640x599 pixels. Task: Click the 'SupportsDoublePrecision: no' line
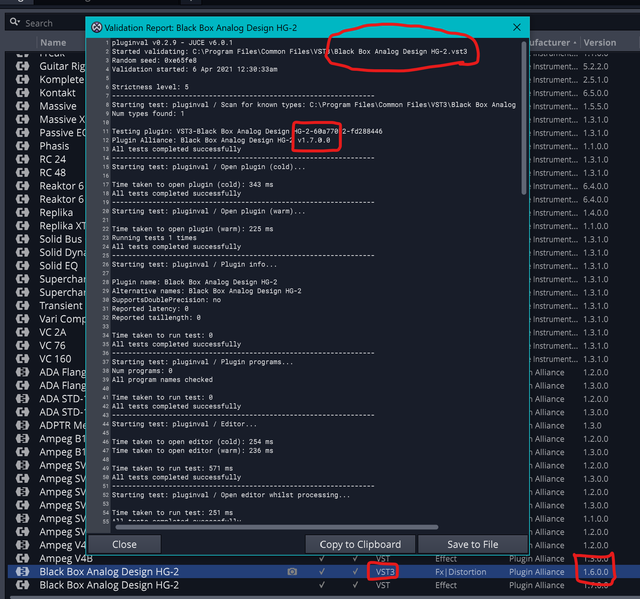pyautogui.click(x=166, y=300)
